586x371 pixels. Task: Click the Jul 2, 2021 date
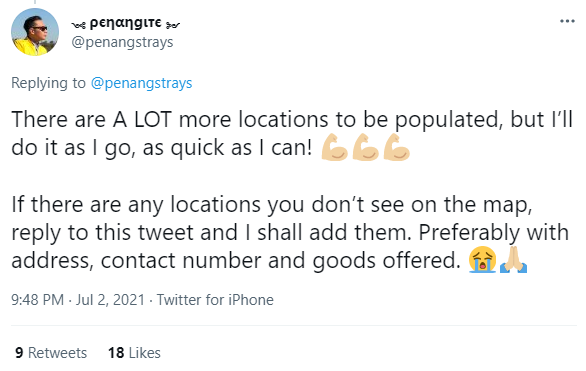(x=110, y=300)
